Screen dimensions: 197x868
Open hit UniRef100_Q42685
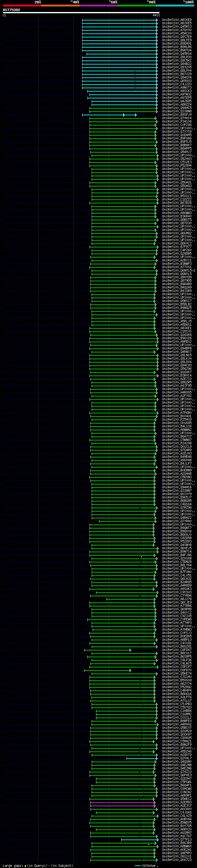[176, 101]
